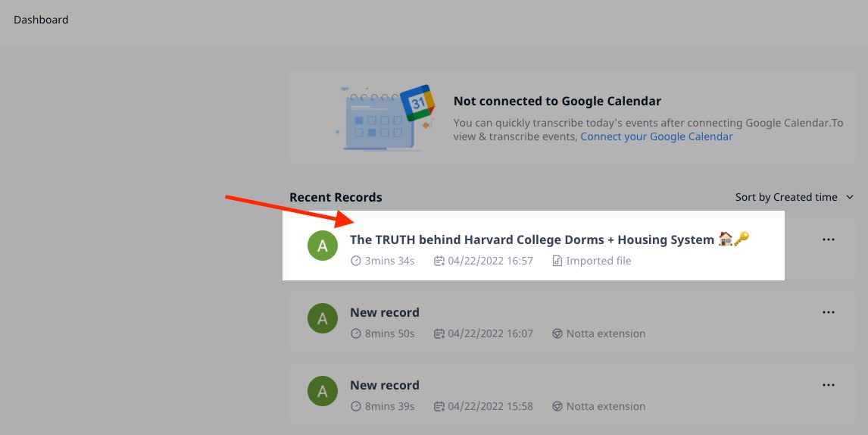
Task: Open New record created at 16:07
Action: [385, 312]
